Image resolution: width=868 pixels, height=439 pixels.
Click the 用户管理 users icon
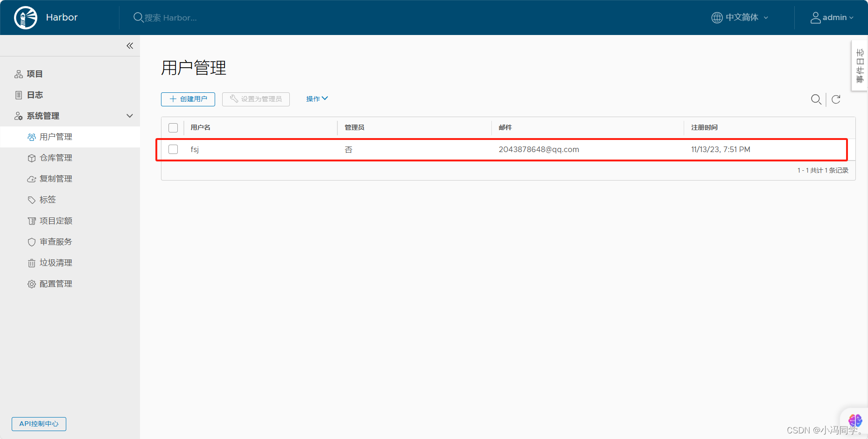(x=32, y=137)
